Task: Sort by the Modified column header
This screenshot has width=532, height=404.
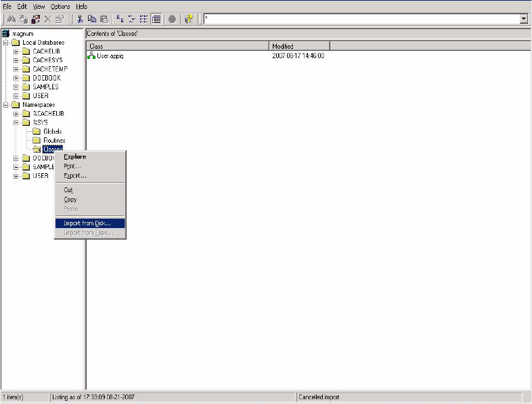Action: click(x=299, y=46)
